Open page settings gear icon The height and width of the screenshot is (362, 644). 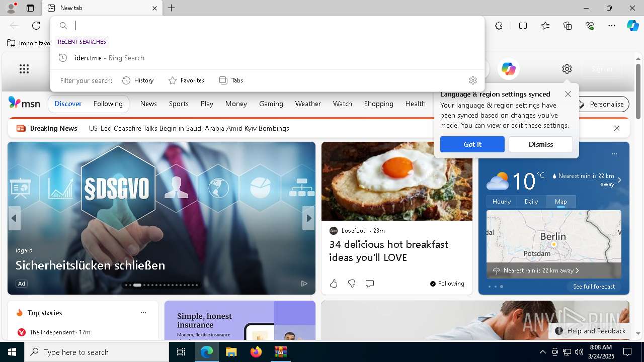(x=567, y=69)
